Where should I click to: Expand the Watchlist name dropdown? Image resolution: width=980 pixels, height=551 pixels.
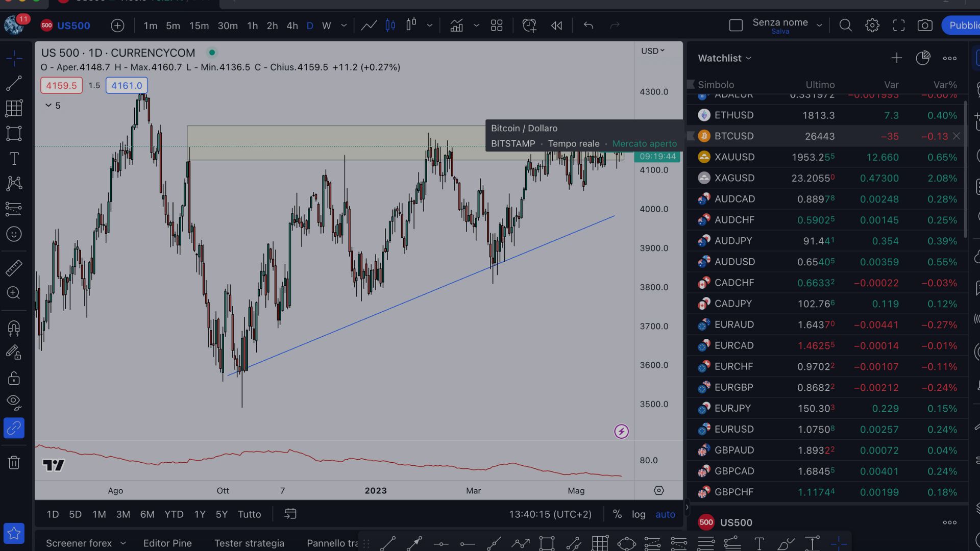pos(725,58)
